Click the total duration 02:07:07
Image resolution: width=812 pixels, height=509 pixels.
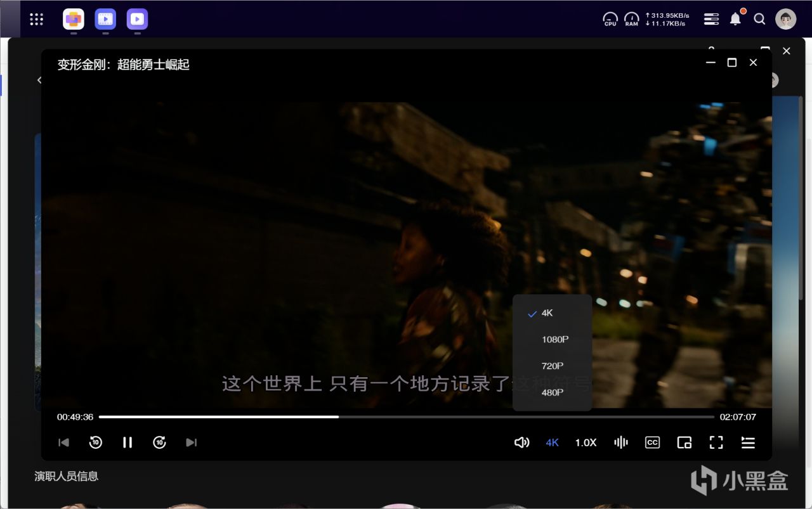point(738,417)
